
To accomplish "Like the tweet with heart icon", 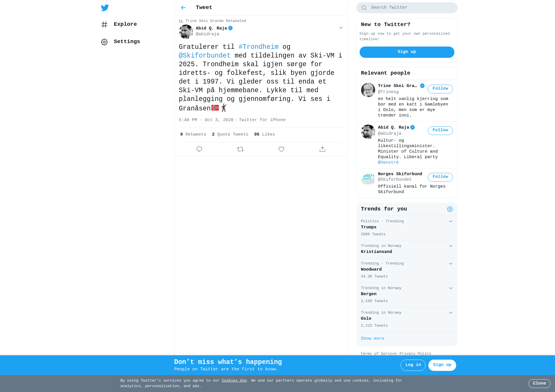I will (x=281, y=149).
